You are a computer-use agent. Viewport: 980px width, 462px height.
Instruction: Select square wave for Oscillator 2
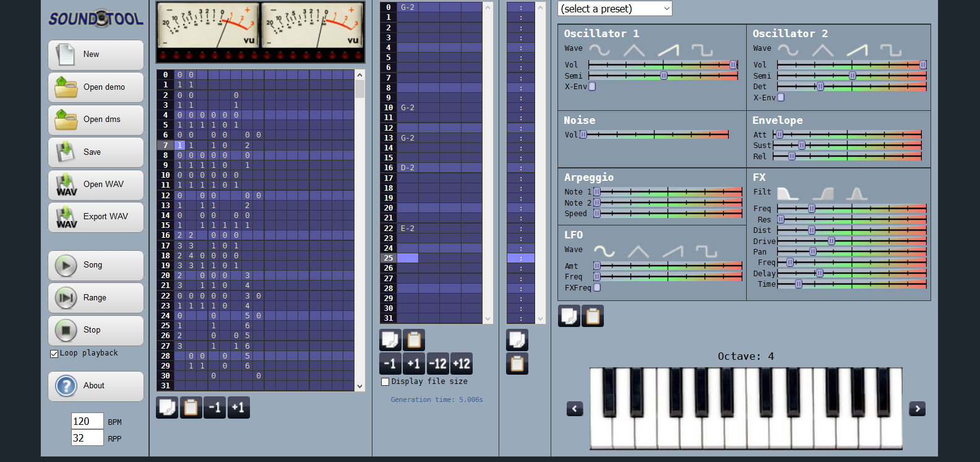click(x=891, y=50)
